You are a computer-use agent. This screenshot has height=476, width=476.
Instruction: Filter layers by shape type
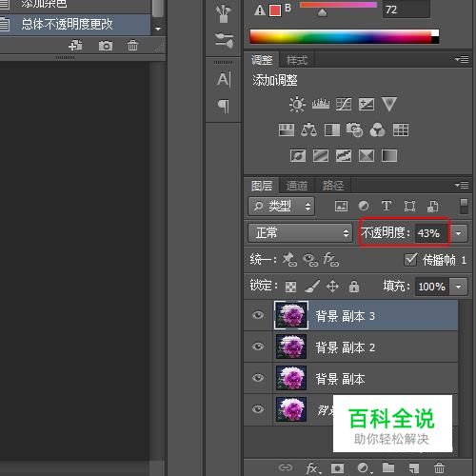(x=409, y=207)
